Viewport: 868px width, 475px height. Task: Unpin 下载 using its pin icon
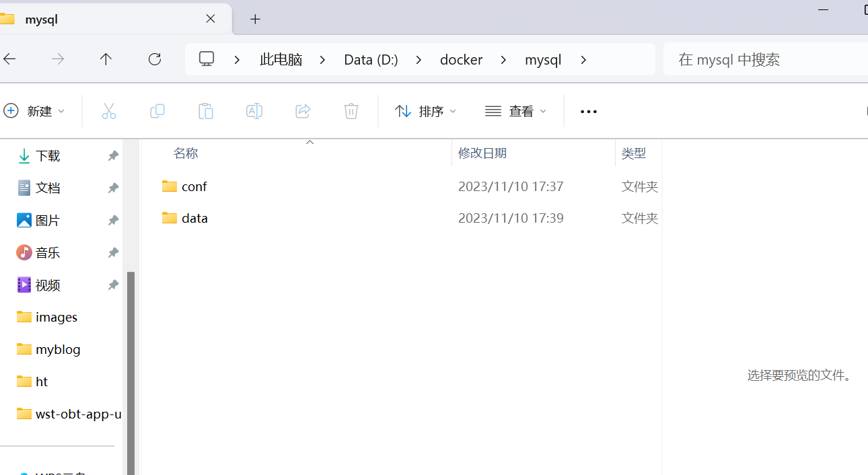tap(113, 156)
